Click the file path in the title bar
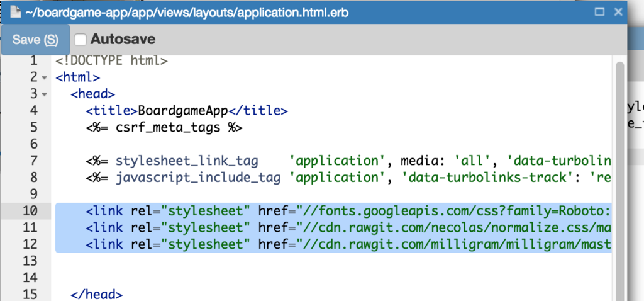The height and width of the screenshot is (301, 644). coord(187,13)
